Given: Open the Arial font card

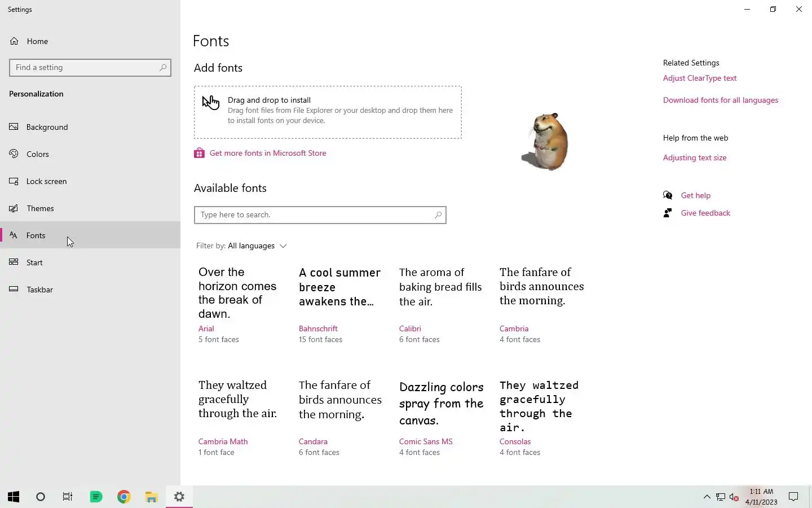Looking at the screenshot, I should 240,305.
